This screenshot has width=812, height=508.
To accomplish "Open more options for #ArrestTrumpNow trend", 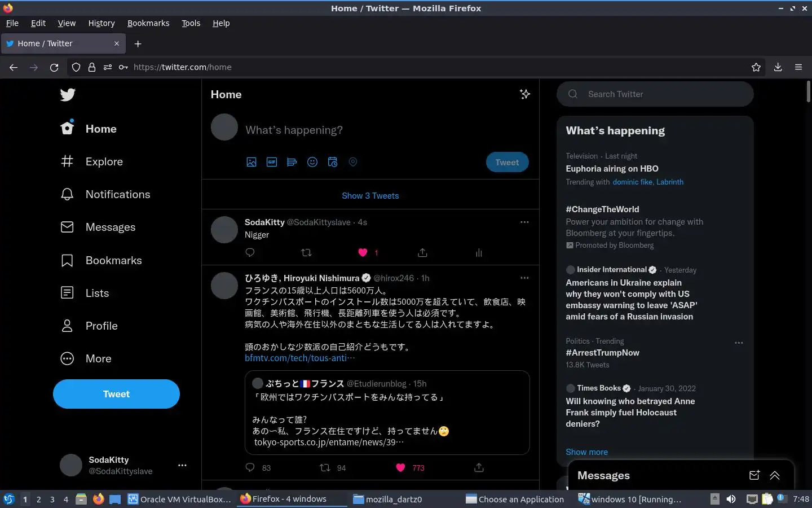I will tap(739, 343).
